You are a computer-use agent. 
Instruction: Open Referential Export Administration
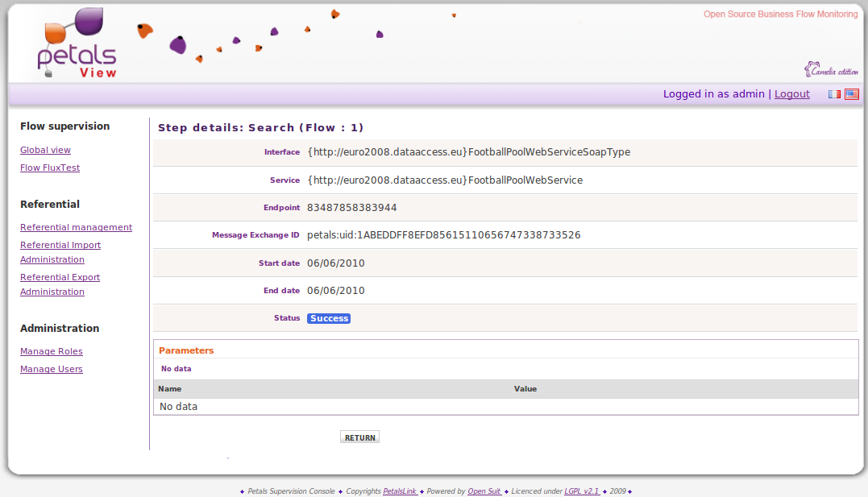pos(60,277)
